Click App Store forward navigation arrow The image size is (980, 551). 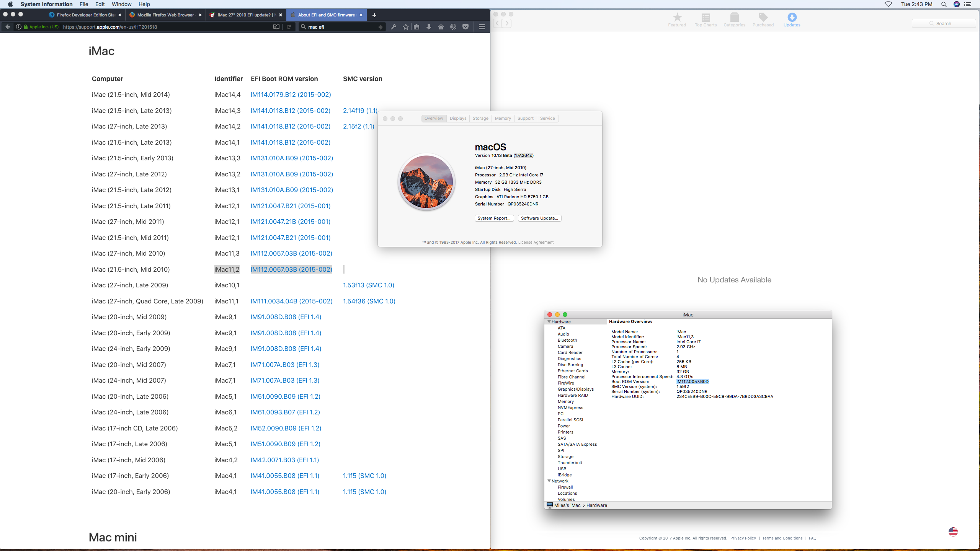click(507, 23)
